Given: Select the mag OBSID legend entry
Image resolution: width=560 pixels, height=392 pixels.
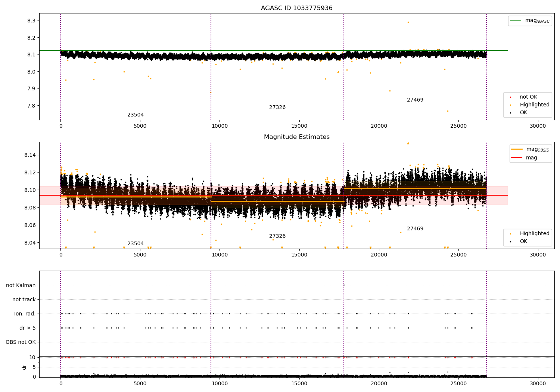Looking at the screenshot, I should click(530, 149).
